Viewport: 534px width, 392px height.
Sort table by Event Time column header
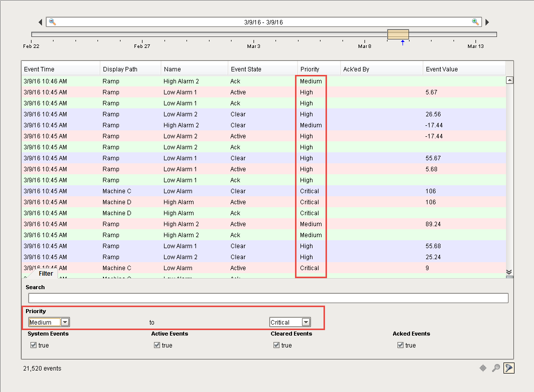[39, 69]
